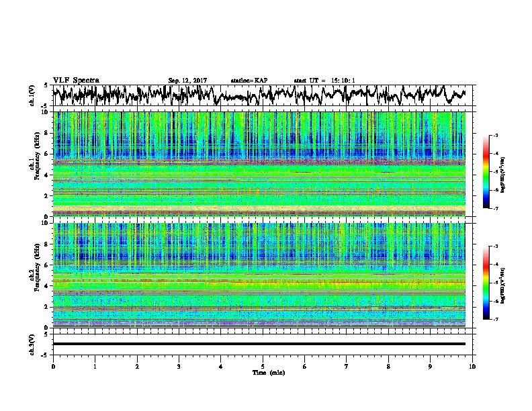Click time axis tick label "1"
This screenshot has width=532, height=411.
[x=95, y=367]
